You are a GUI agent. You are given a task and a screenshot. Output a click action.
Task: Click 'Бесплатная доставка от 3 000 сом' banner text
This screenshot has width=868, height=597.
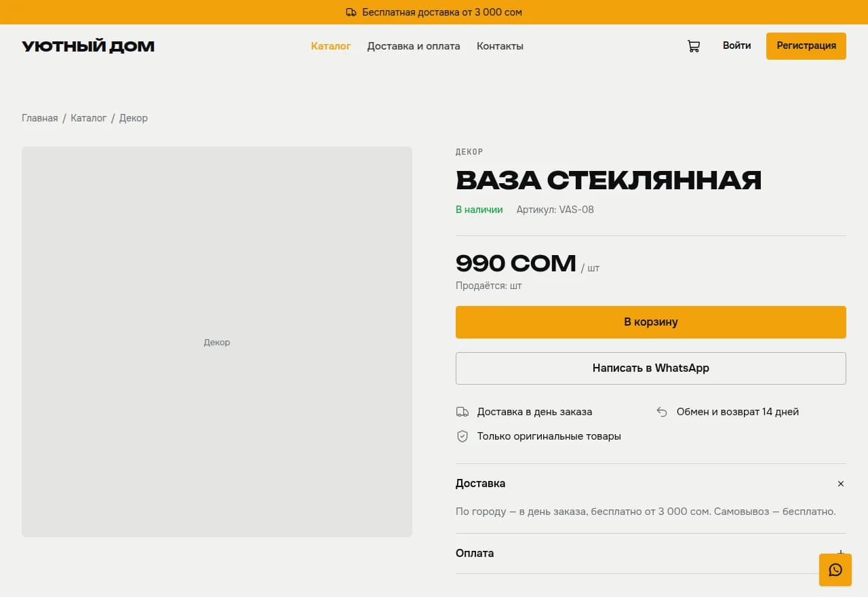click(x=442, y=12)
